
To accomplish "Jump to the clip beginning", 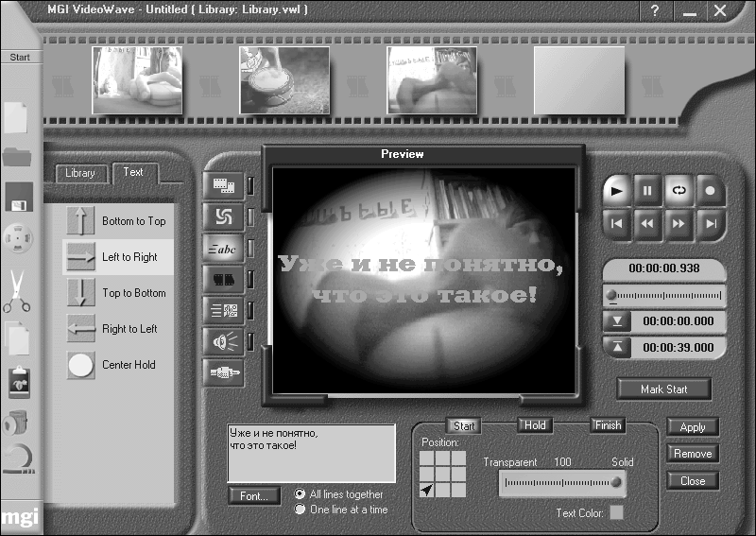I will coord(616,224).
